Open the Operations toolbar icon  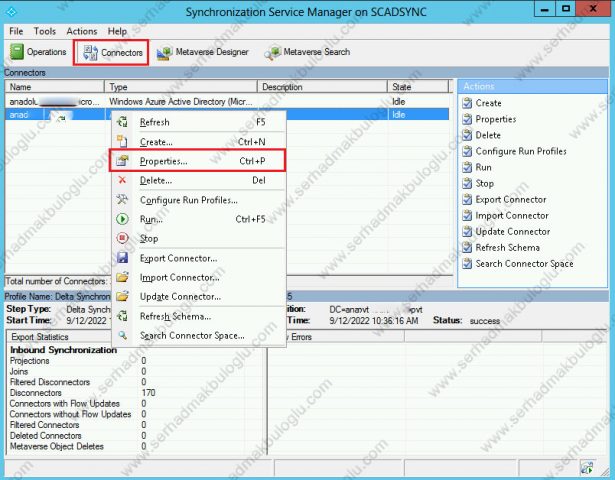point(16,52)
